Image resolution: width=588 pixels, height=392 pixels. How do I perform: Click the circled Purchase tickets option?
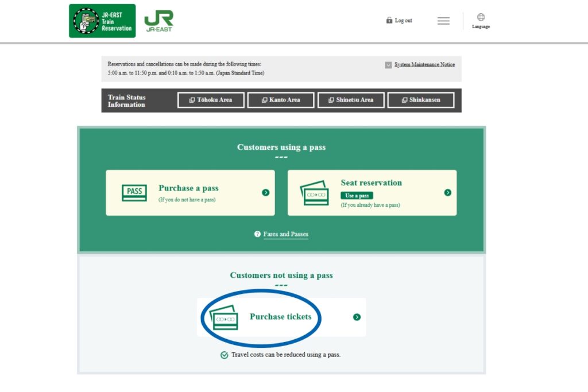pyautogui.click(x=281, y=317)
